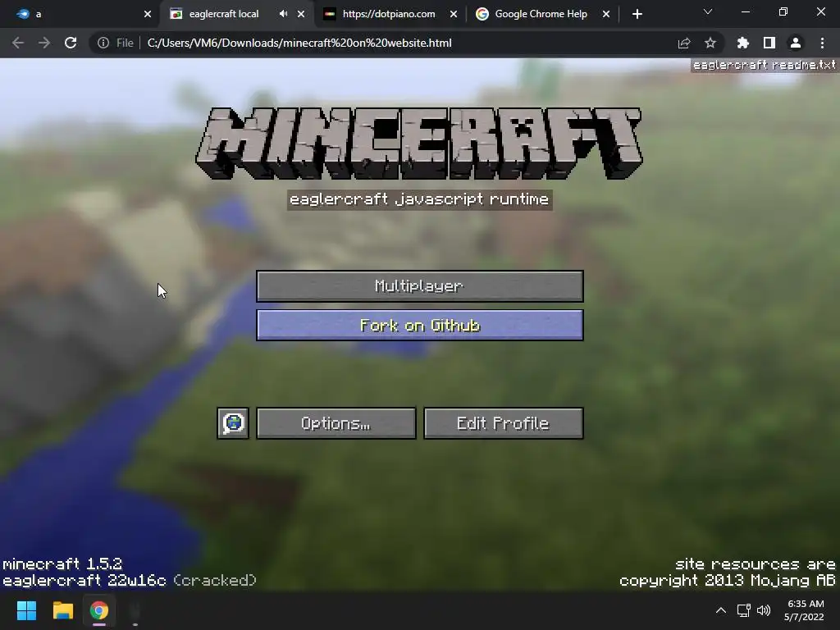Open the eaglercraft readme.txt link
840x630 pixels.
coord(764,65)
